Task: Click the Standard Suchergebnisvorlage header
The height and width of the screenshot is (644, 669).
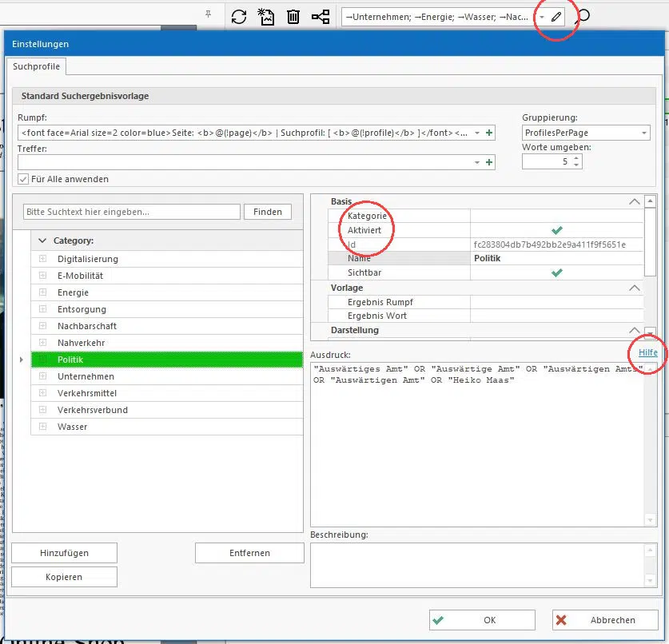Action: [x=334, y=96]
